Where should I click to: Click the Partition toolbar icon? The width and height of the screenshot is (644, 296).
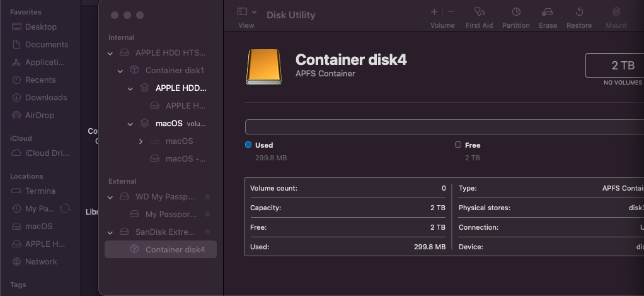[515, 12]
